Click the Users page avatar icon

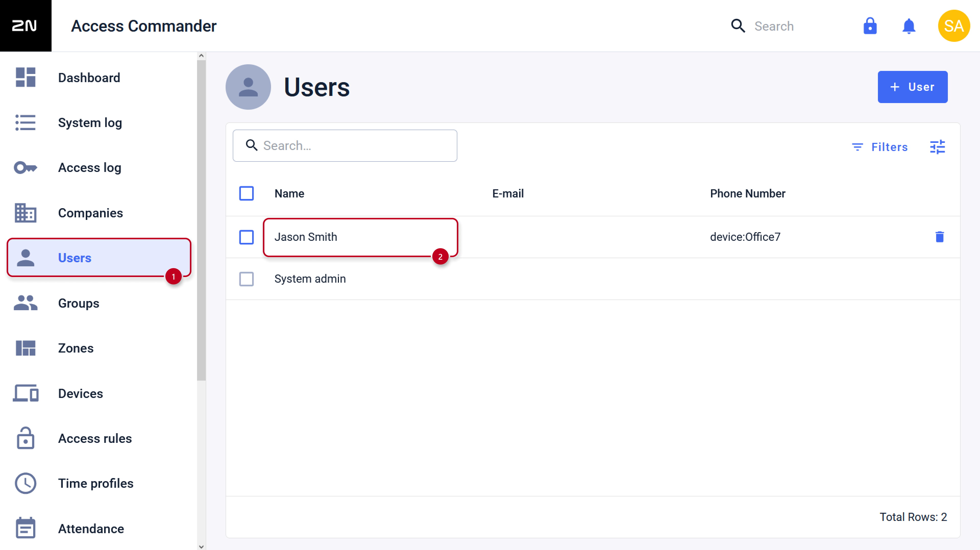click(248, 87)
